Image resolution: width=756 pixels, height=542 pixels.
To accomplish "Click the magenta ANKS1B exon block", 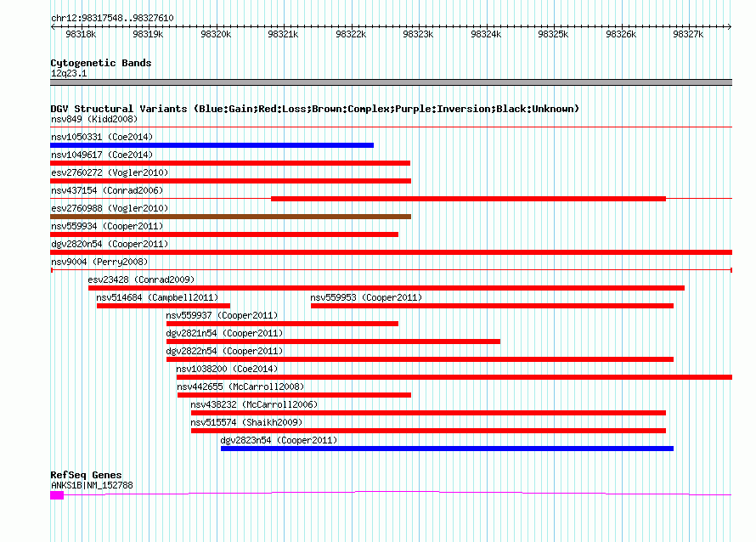I will click(x=57, y=495).
